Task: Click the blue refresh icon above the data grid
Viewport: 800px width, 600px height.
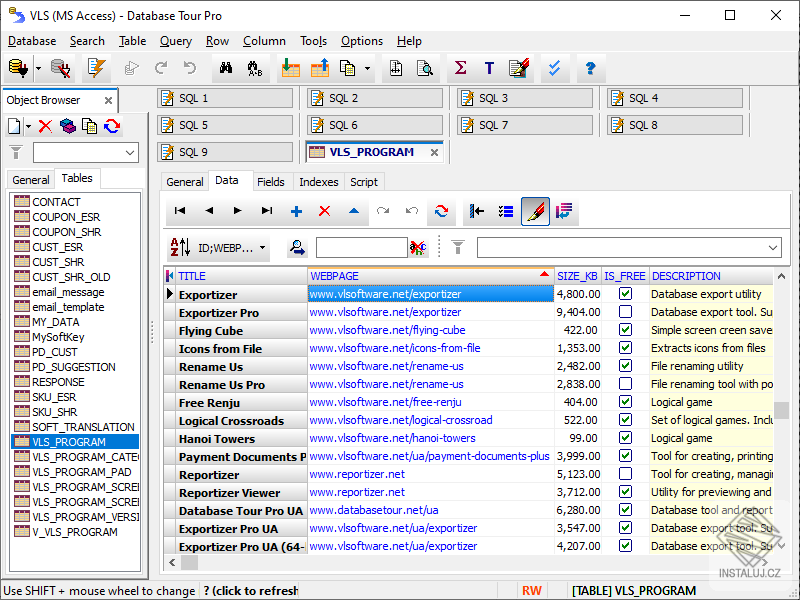Action: (442, 211)
